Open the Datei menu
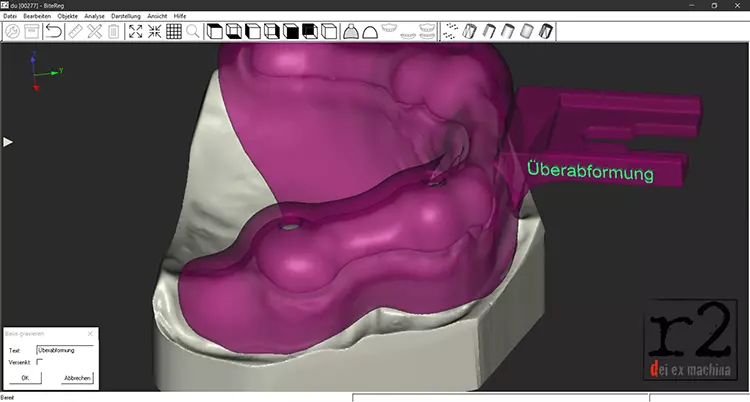This screenshot has height=402, width=750. 10,17
